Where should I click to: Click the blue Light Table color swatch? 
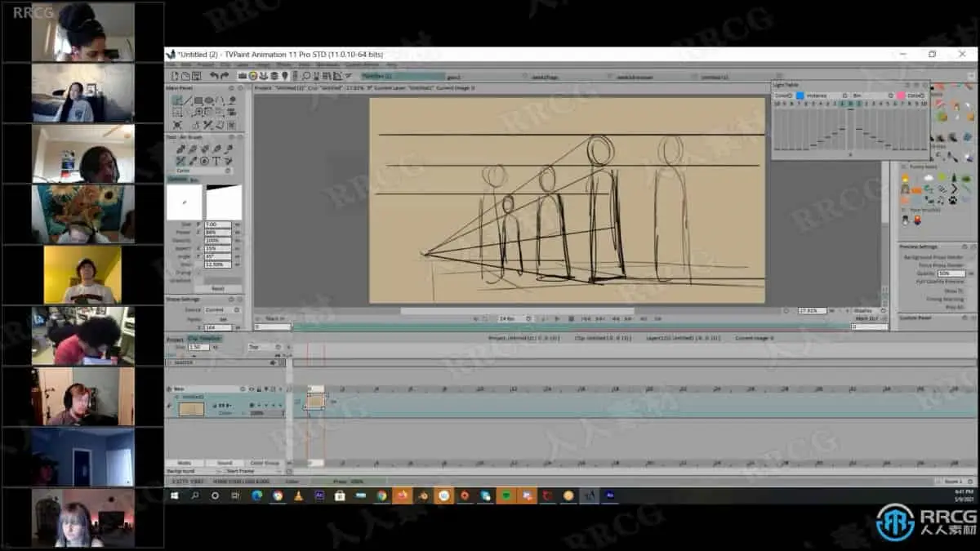tap(800, 96)
